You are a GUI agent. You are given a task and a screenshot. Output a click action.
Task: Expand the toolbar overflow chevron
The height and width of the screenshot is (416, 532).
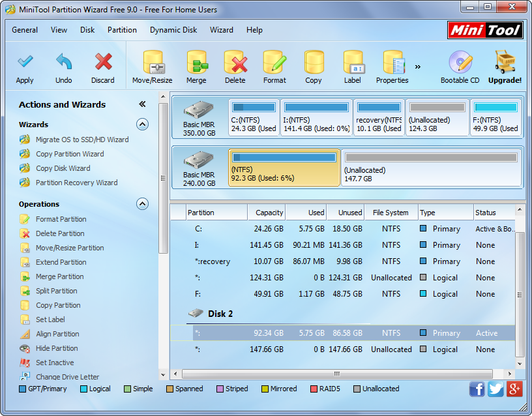[418, 67]
